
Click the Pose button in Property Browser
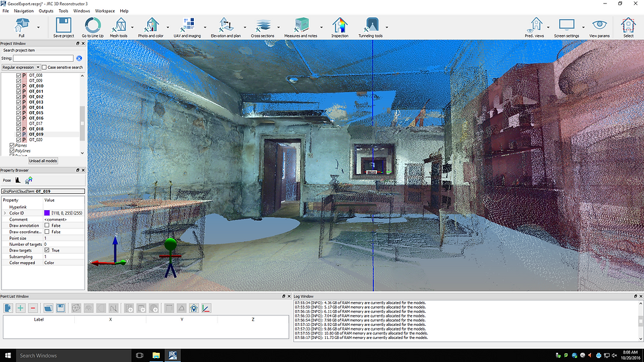[x=7, y=180]
